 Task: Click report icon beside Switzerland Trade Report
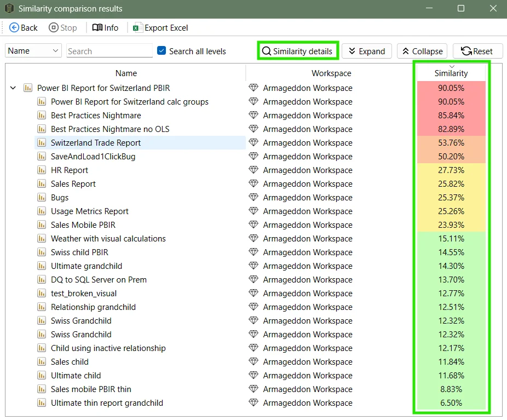tap(42, 142)
